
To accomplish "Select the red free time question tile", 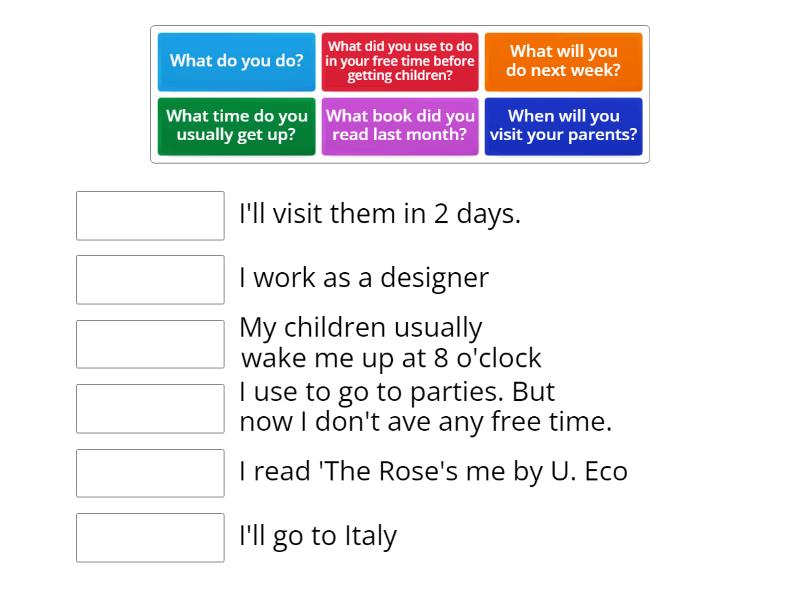I will click(400, 61).
